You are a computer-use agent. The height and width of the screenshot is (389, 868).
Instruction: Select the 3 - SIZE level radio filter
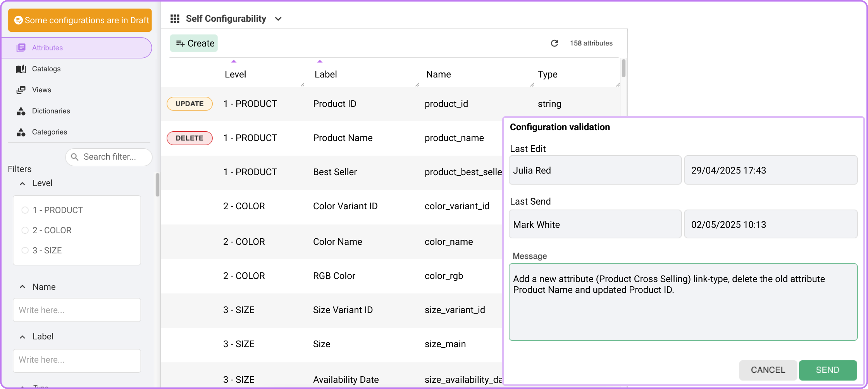pyautogui.click(x=25, y=250)
